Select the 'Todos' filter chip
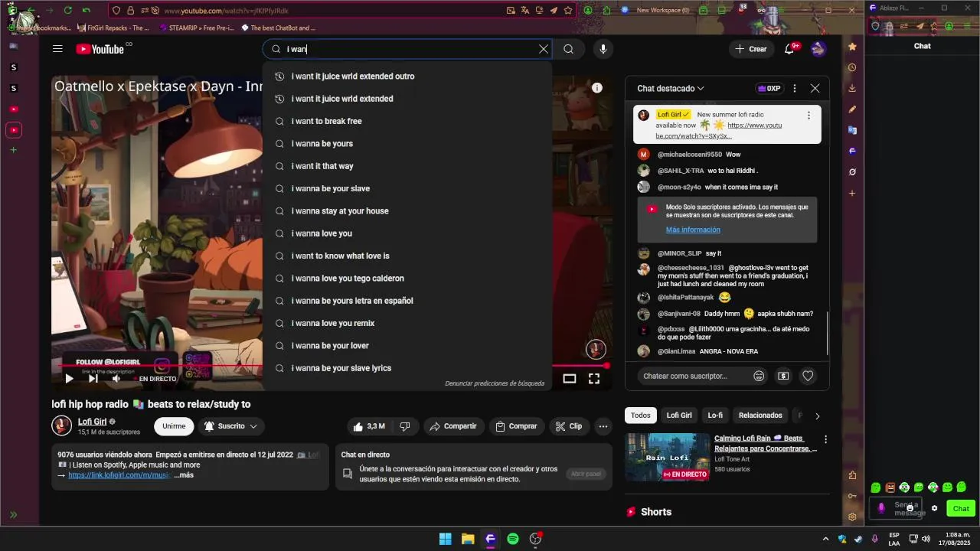This screenshot has height=551, width=980. [x=641, y=416]
